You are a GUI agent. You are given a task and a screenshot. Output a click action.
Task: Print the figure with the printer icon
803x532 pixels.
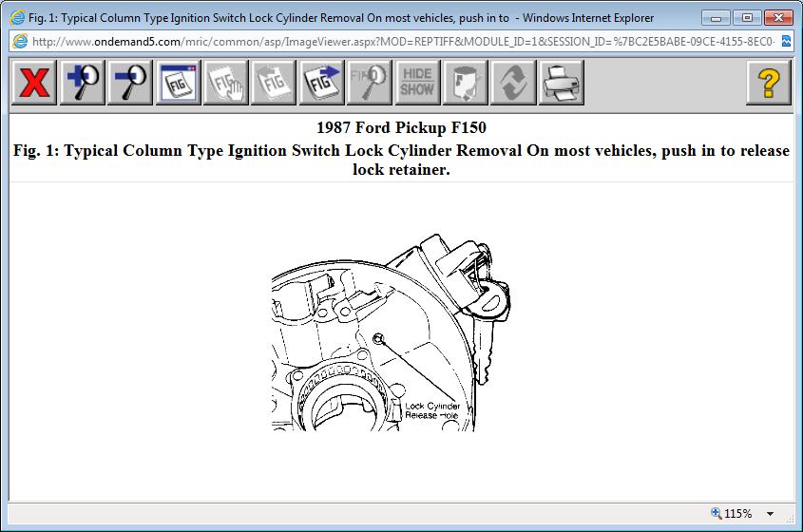click(x=562, y=83)
